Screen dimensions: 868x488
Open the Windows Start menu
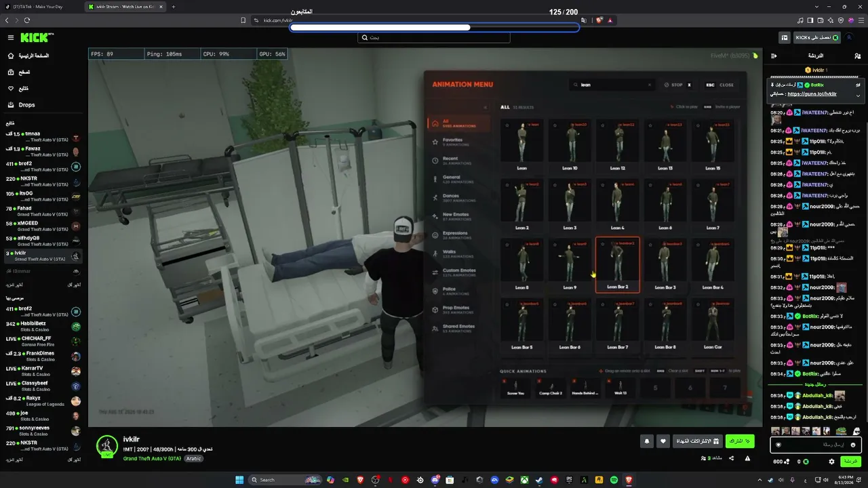tap(239, 480)
